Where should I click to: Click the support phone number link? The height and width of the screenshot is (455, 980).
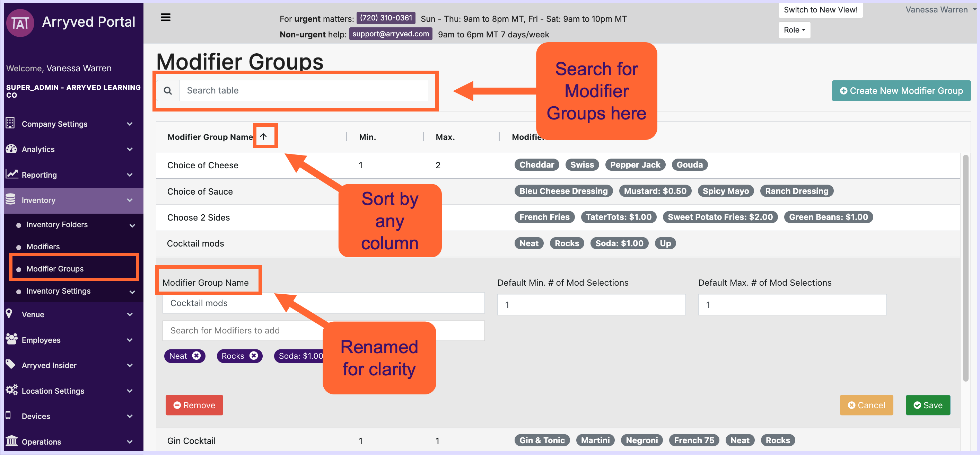385,18
